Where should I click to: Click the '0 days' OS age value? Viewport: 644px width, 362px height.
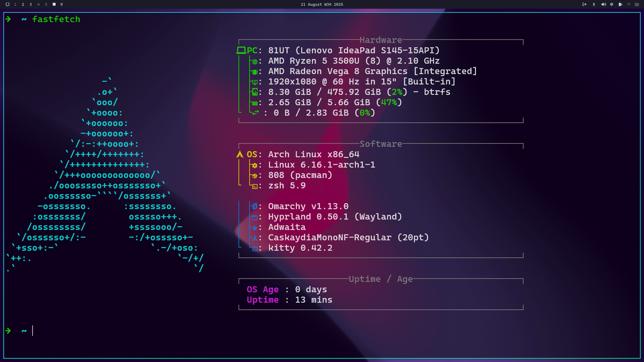coord(311,290)
